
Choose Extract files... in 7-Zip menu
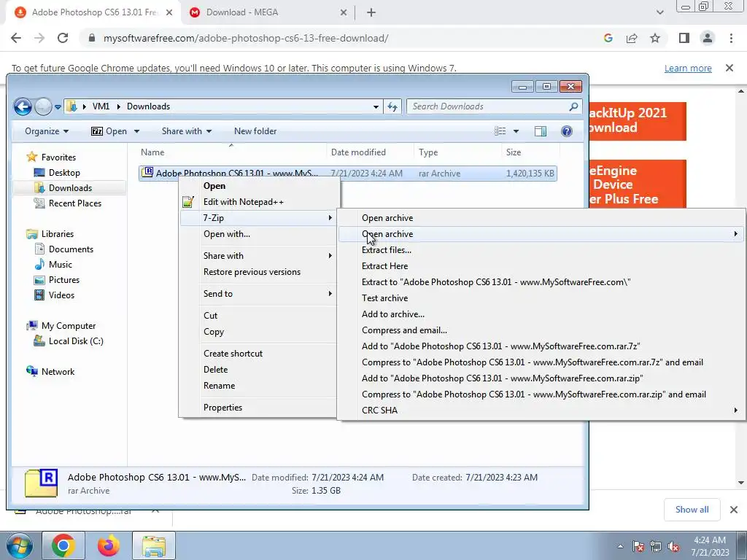coord(387,250)
